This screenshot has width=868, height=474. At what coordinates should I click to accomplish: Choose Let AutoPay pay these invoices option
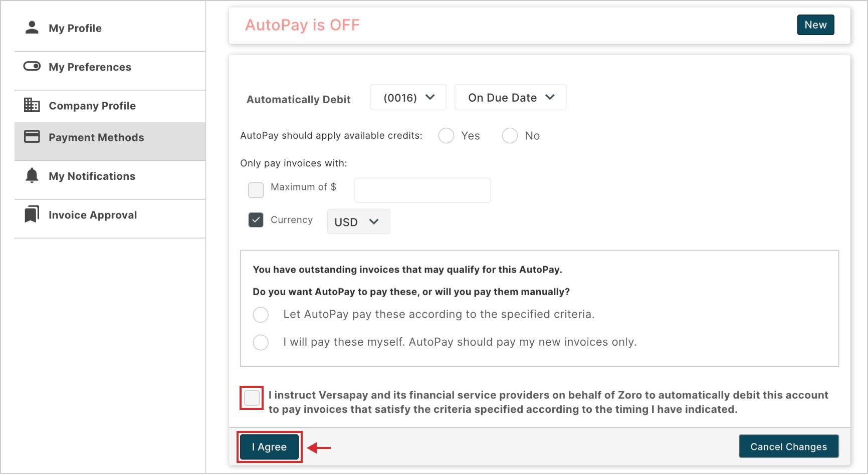pos(261,315)
